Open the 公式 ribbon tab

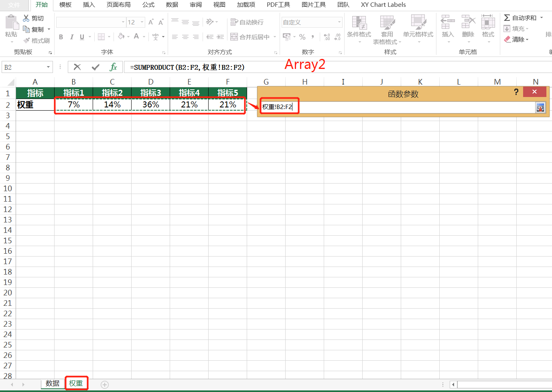coord(148,5)
